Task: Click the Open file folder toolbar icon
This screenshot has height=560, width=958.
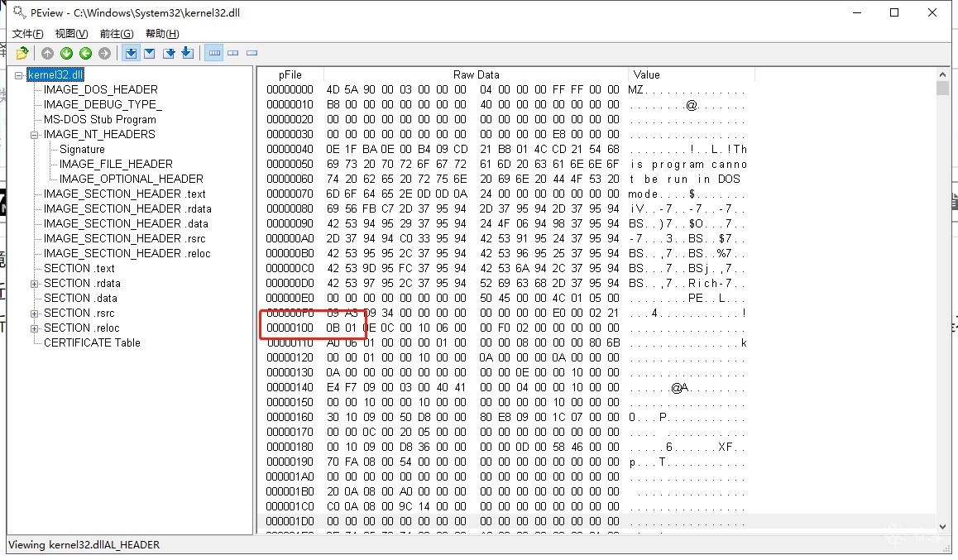Action: point(22,53)
